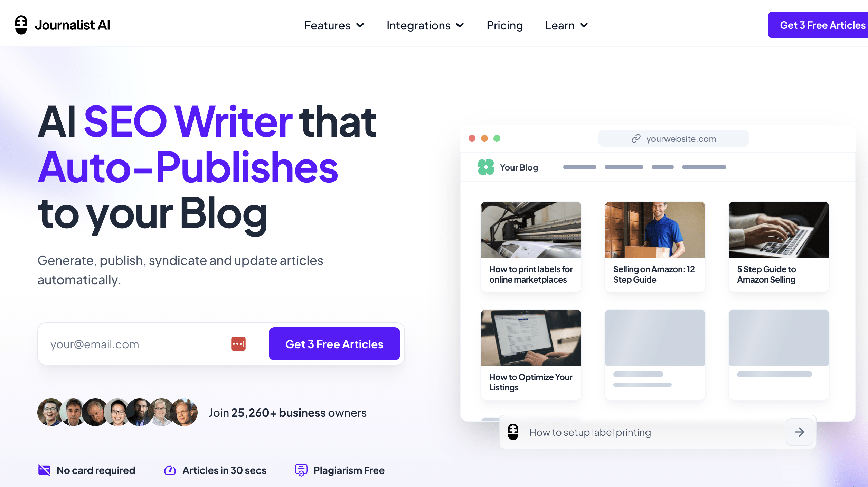Screen dimensions: 868x487
Task: Click the Pricing menu item
Action: (x=504, y=25)
